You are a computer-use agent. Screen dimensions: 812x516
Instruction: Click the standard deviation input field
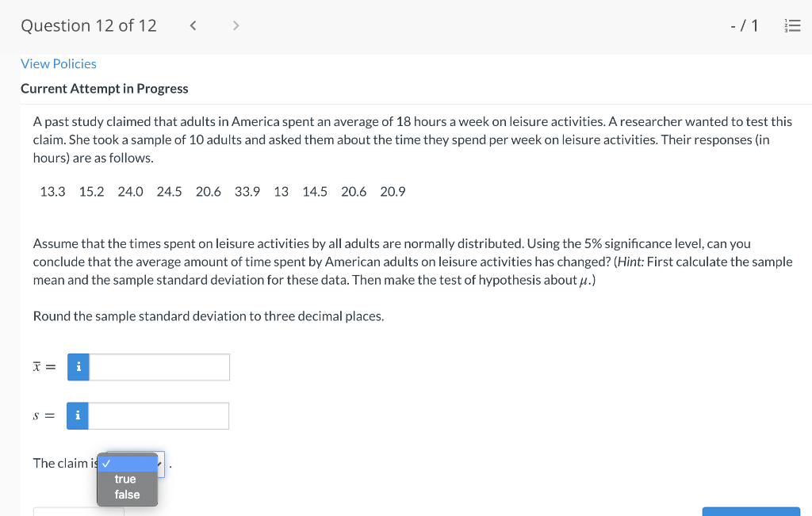point(159,415)
